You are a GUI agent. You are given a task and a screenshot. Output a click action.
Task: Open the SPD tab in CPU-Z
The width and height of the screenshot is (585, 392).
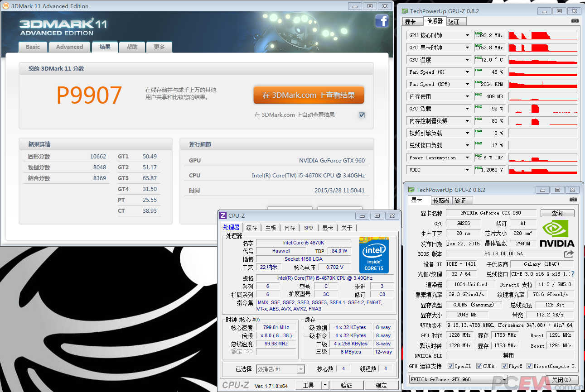[309, 228]
